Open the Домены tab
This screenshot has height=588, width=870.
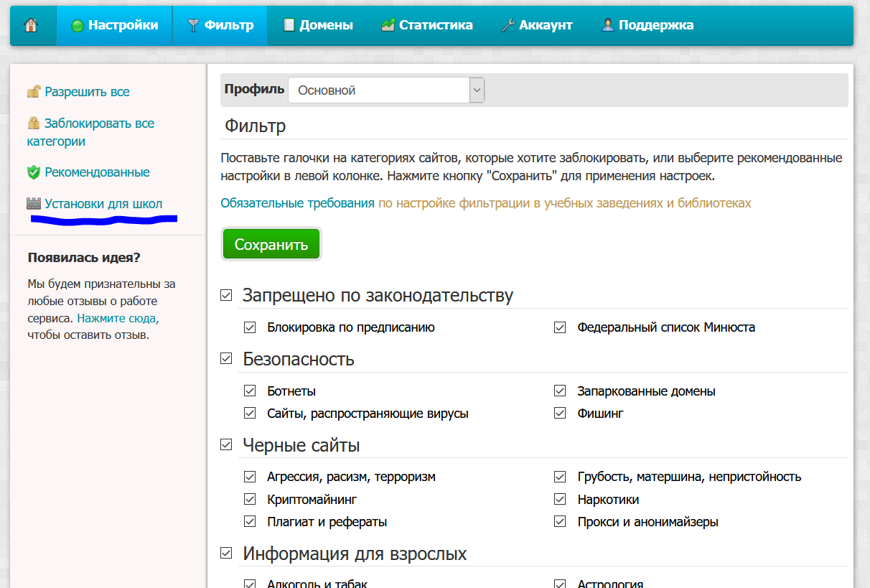tap(318, 26)
